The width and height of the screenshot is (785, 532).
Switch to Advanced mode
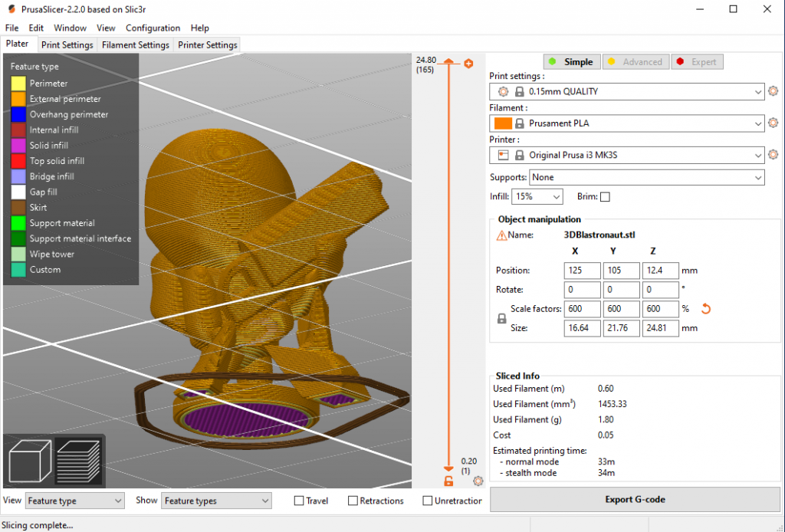tap(636, 61)
